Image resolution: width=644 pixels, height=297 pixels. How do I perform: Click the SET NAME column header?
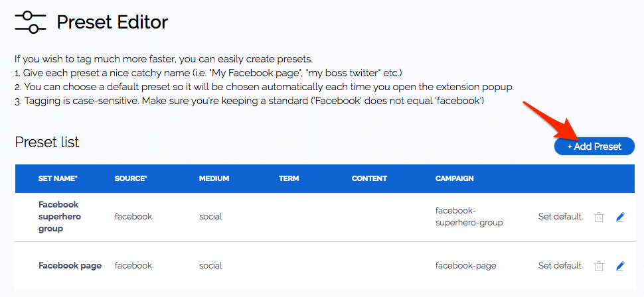(58, 179)
